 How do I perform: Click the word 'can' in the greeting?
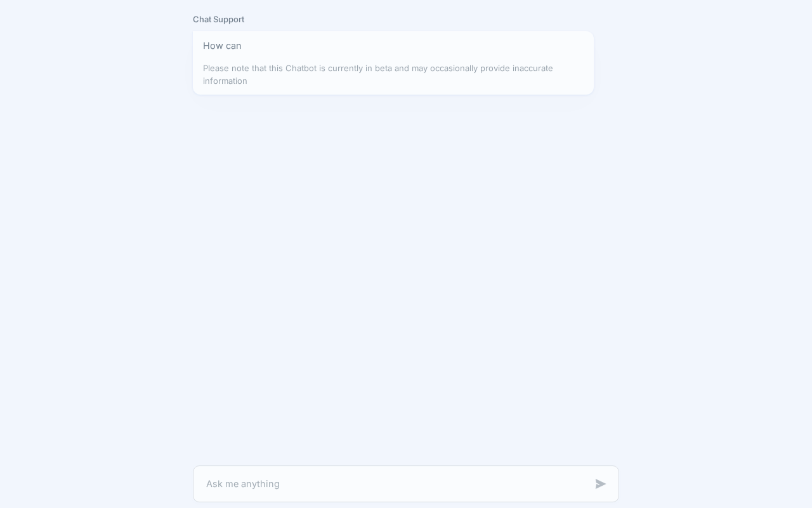[x=233, y=46]
